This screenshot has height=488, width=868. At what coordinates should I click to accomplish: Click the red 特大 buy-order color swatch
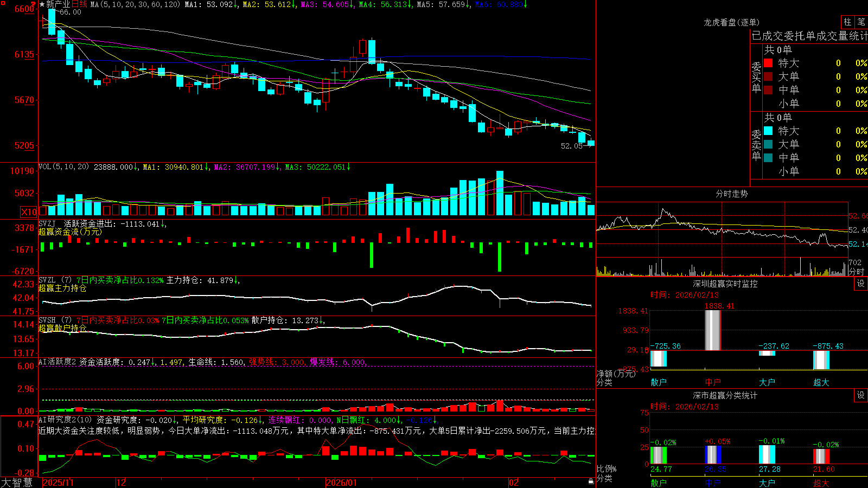(768, 63)
